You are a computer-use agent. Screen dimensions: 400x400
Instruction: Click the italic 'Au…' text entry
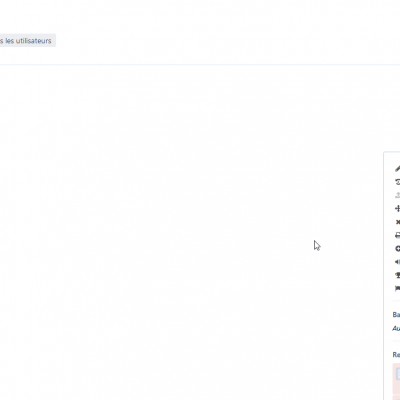396,329
